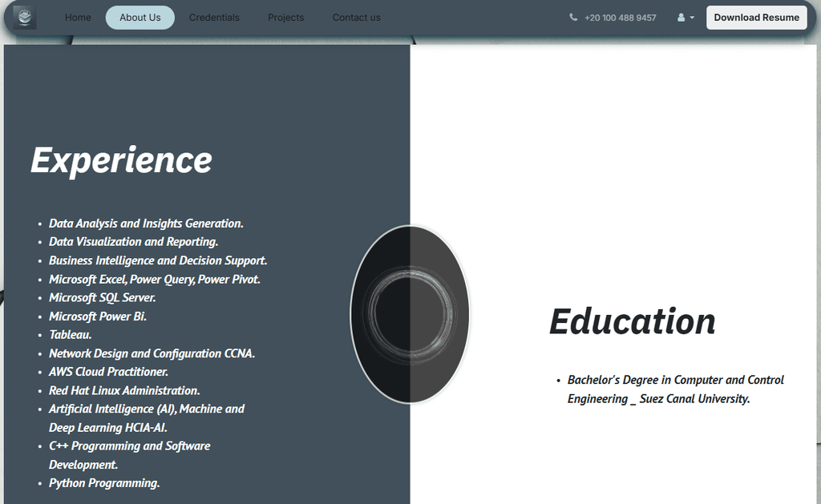This screenshot has width=821, height=504.
Task: Click the Bachelor's Degree education entry
Action: pyautogui.click(x=675, y=389)
